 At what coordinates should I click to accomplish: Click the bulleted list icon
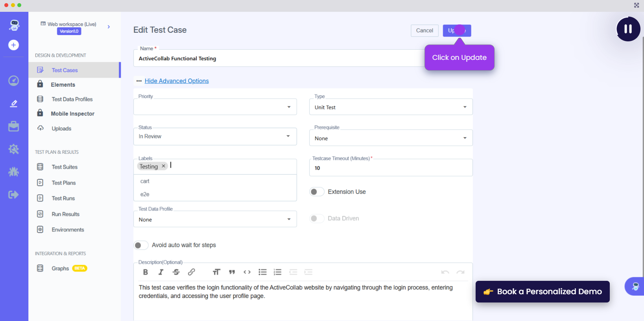click(262, 272)
